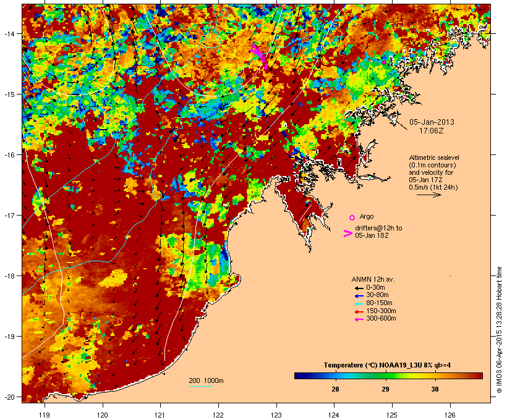Click the 'Argo' legend label
This screenshot has width=507, height=420.
(x=367, y=216)
